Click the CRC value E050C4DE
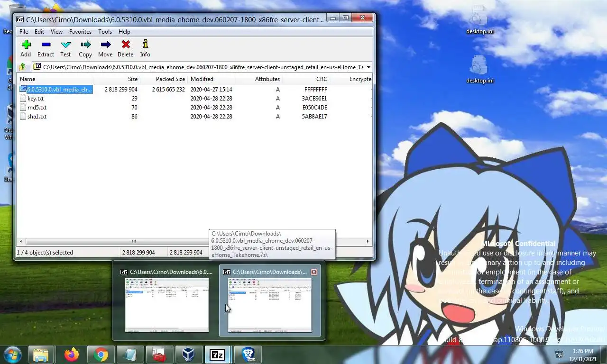 pyautogui.click(x=314, y=107)
